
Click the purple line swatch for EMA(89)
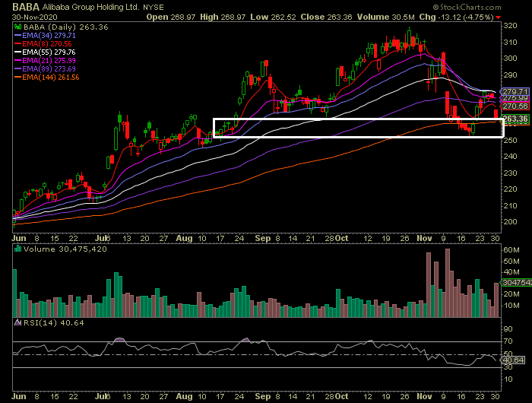click(x=18, y=69)
